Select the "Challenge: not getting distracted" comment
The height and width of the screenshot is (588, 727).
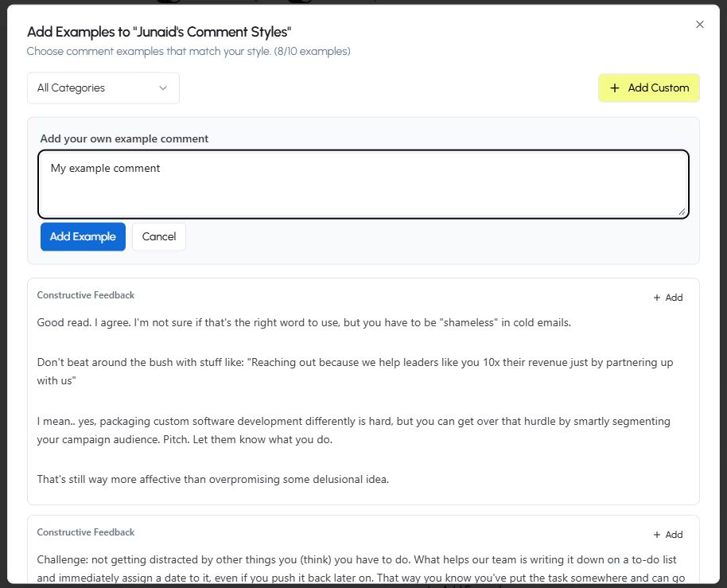click(x=356, y=560)
